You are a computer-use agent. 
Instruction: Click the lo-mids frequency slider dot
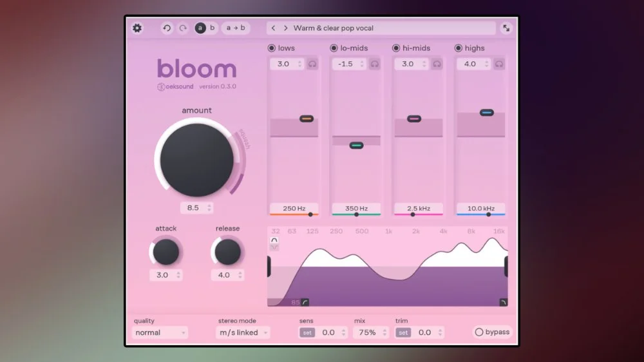[x=357, y=214]
